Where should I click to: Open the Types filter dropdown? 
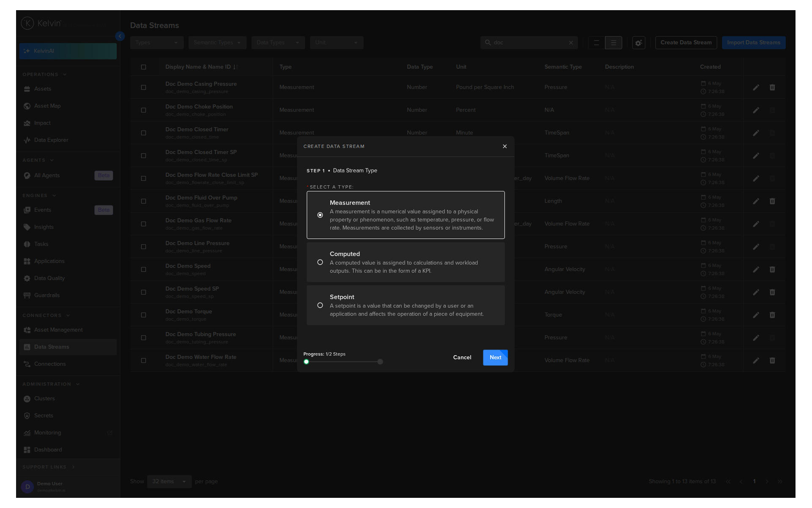(157, 43)
